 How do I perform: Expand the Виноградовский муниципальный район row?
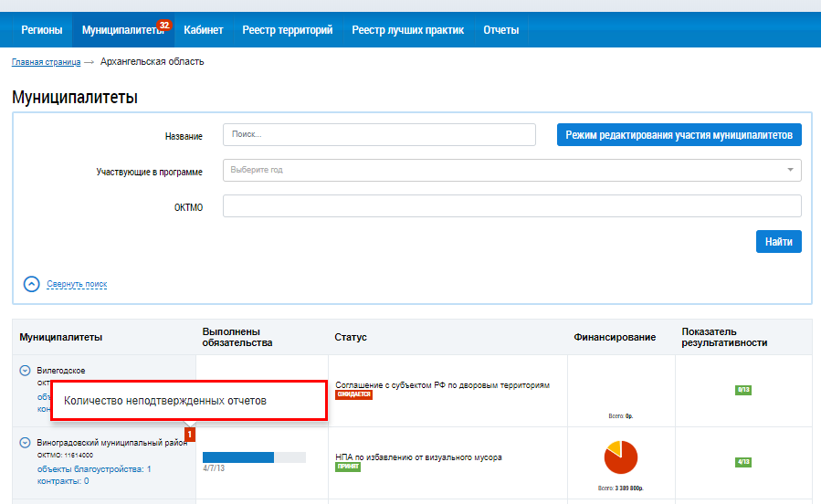coord(26,443)
